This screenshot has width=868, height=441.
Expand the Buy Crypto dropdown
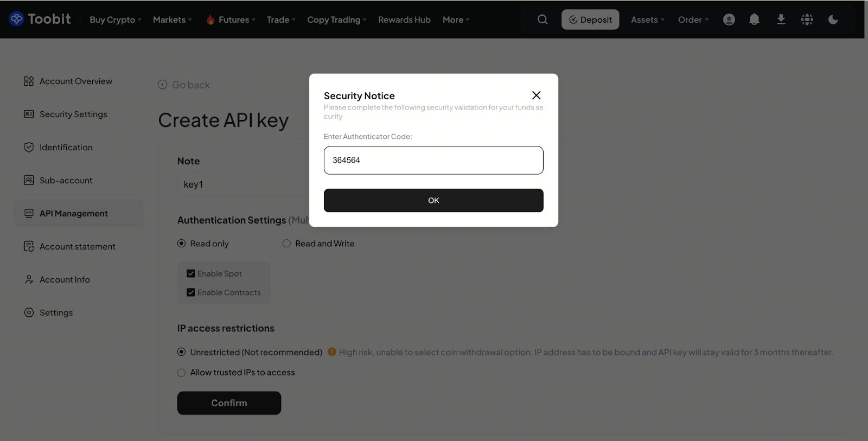click(115, 20)
